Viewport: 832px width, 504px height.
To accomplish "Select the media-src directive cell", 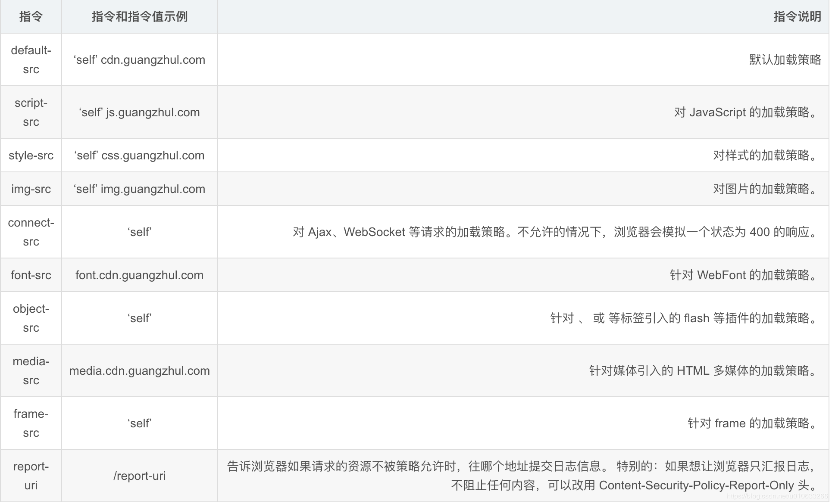I will [x=31, y=370].
